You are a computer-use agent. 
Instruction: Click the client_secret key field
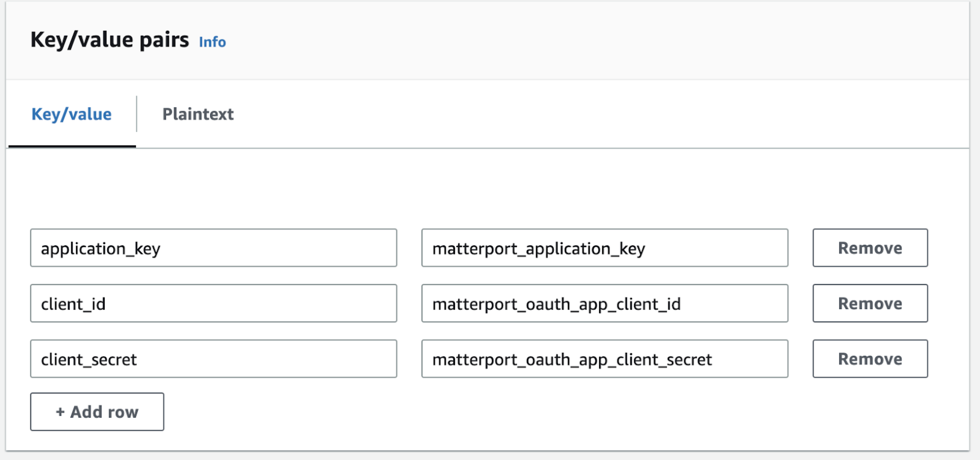point(213,359)
